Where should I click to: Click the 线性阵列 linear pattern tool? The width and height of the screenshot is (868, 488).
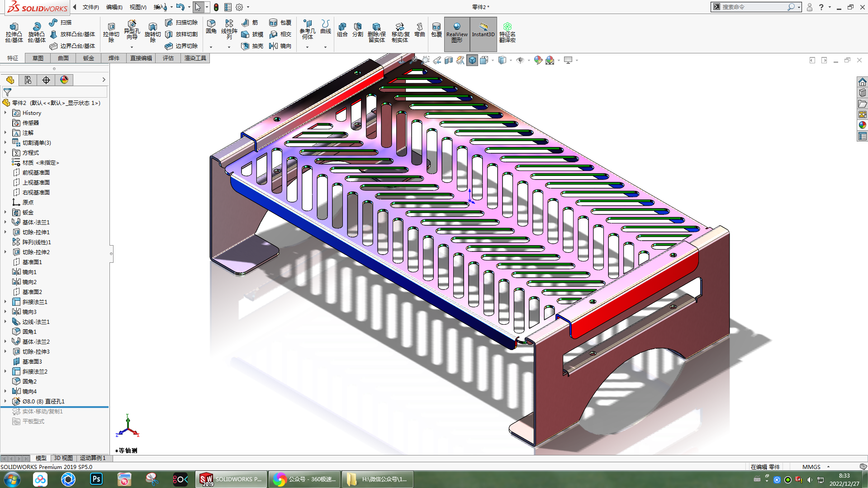click(x=229, y=30)
